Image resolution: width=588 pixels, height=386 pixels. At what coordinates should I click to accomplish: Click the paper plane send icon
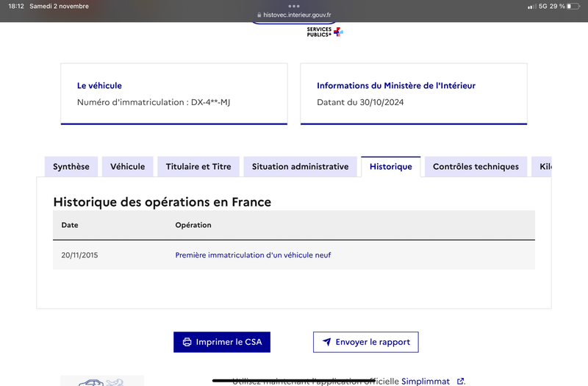326,342
